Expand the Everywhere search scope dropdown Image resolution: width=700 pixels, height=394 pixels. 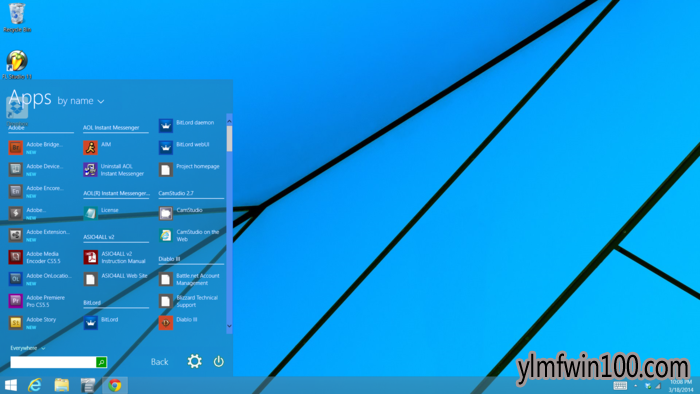point(28,348)
